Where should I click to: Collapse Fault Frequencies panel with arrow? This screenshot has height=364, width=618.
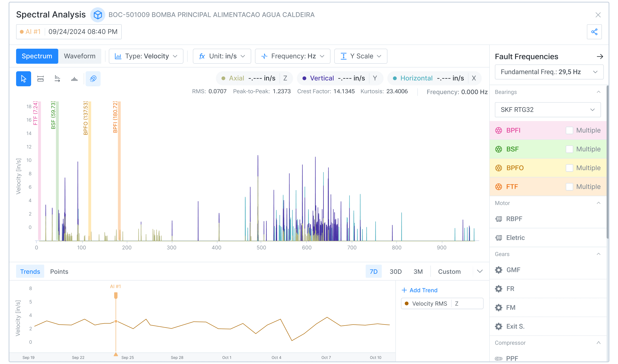[600, 57]
